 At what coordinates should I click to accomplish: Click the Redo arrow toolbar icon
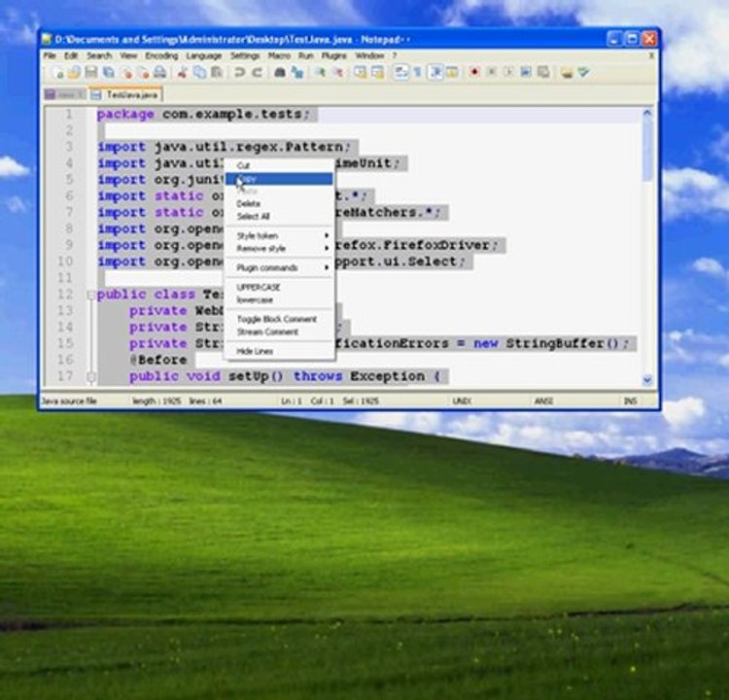258,73
